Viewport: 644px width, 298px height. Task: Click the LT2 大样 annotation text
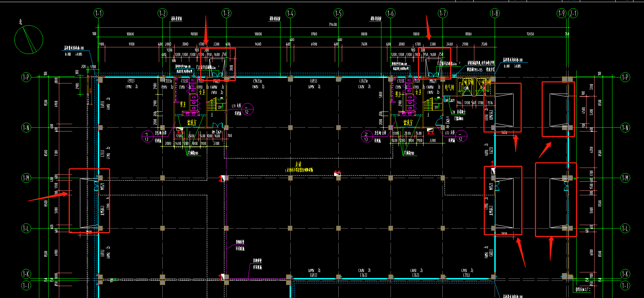tap(450, 133)
